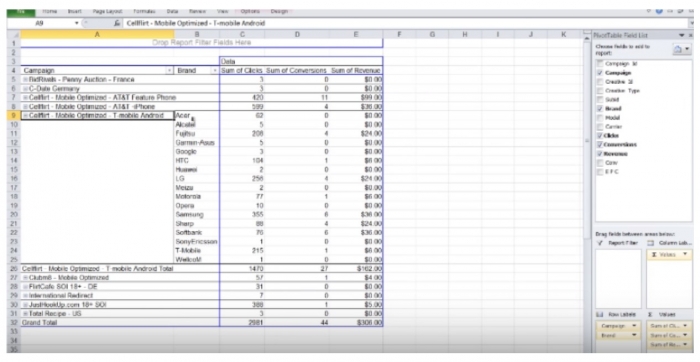Open the PivotTable Design tab
700x362 pixels.
[279, 11]
